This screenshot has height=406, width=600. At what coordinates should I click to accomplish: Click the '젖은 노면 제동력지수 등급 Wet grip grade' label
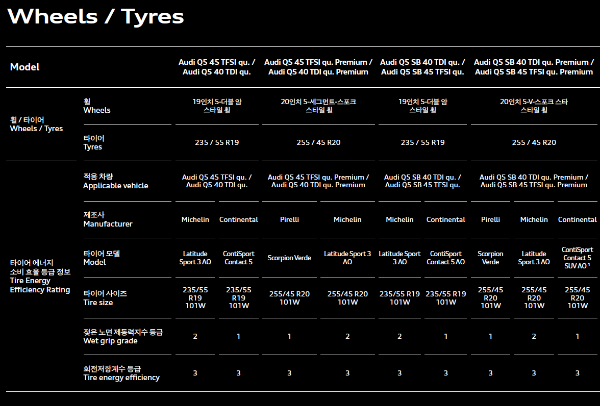pos(123,336)
